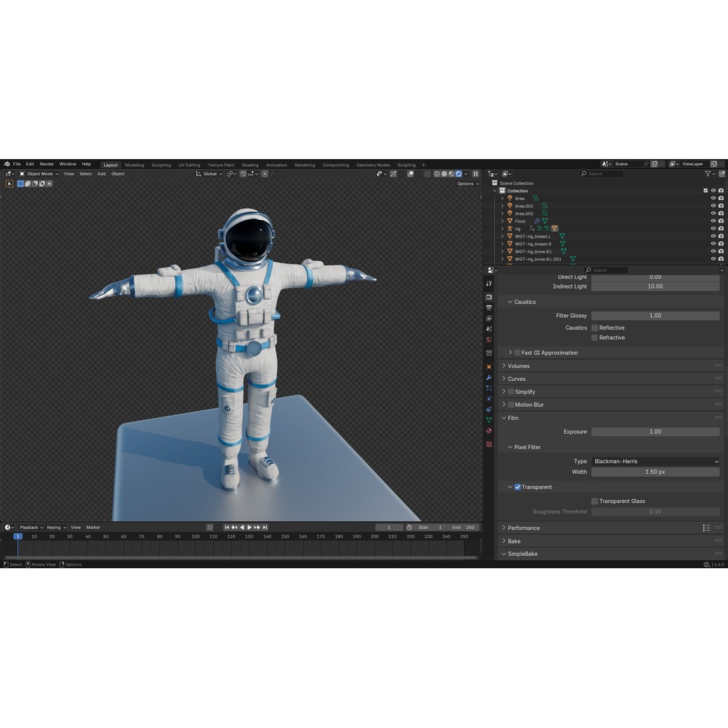Open the Pixel Filter Type dropdown

pyautogui.click(x=654, y=461)
